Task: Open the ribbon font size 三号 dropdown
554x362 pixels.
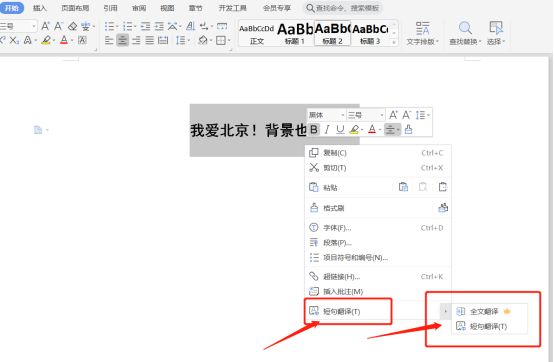Action: [x=34, y=26]
